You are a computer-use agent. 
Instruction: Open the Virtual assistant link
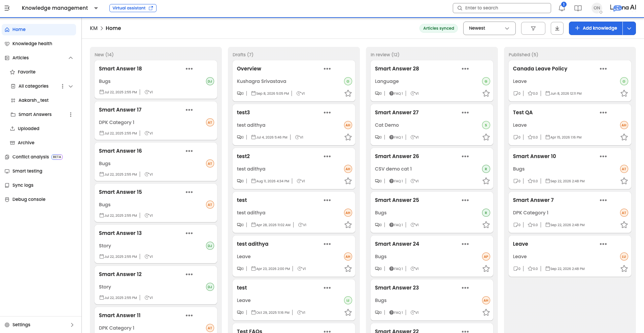[133, 8]
